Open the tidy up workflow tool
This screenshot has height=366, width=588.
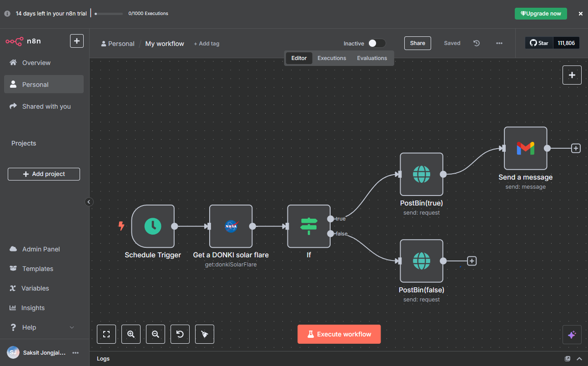(204, 334)
